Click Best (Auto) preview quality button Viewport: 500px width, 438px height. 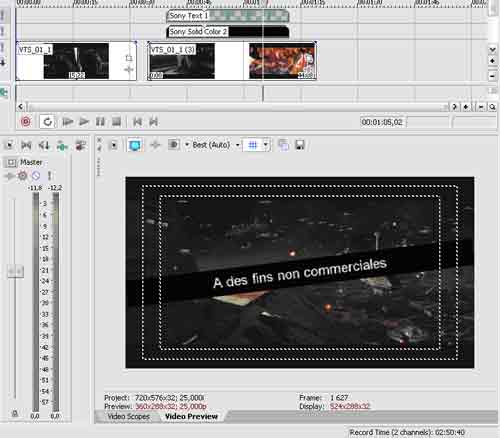(211, 145)
